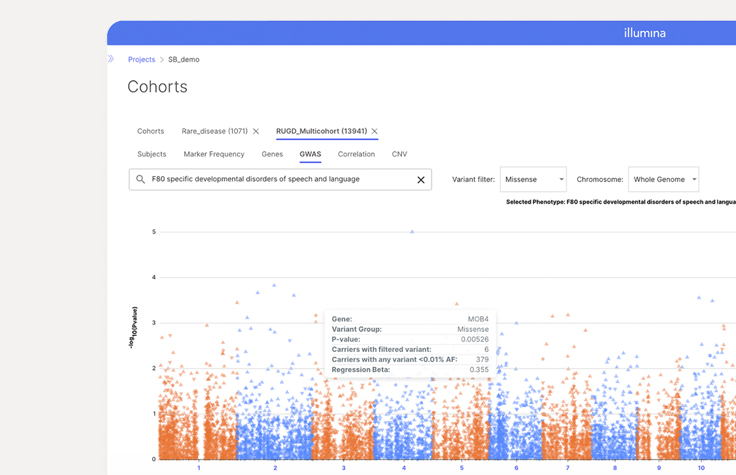The height and width of the screenshot is (475, 736).
Task: Close the Rare_disease (1071) tab
Action: click(x=256, y=131)
